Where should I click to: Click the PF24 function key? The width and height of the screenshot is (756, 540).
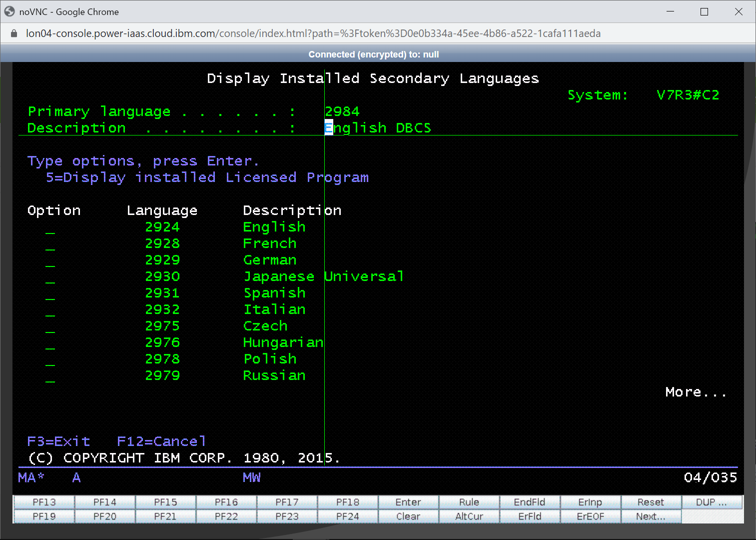348,516
